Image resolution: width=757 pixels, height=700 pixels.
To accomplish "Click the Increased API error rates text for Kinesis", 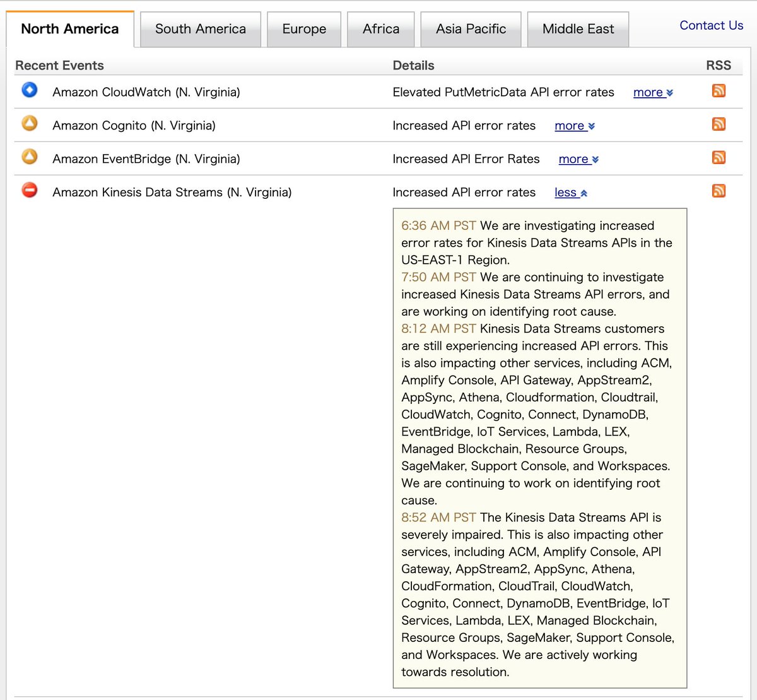I will [x=464, y=193].
